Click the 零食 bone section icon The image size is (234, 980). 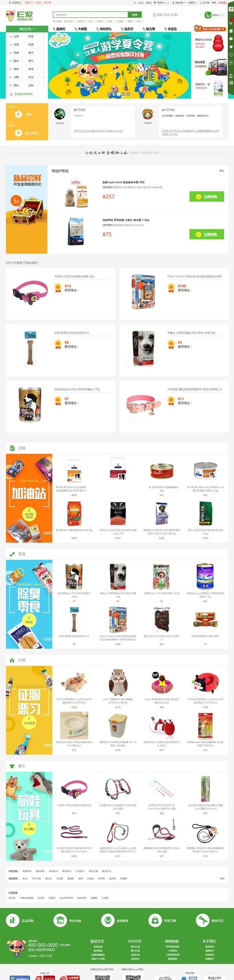point(12,554)
